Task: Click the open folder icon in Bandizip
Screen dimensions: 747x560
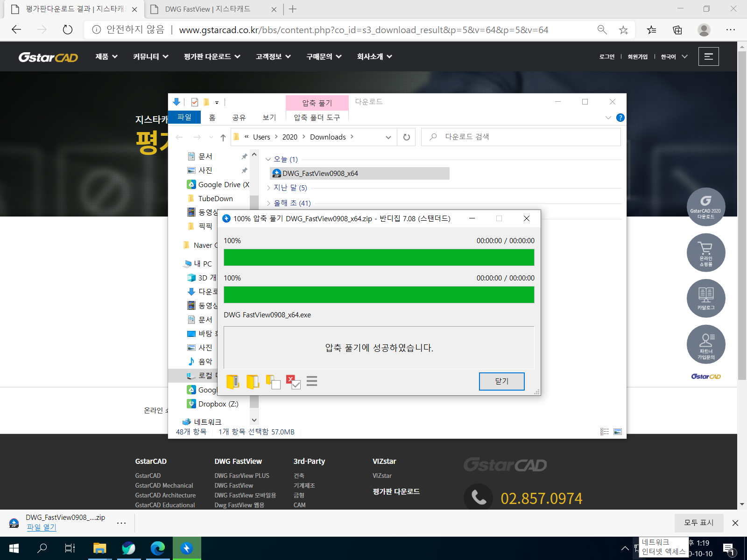Action: point(253,382)
